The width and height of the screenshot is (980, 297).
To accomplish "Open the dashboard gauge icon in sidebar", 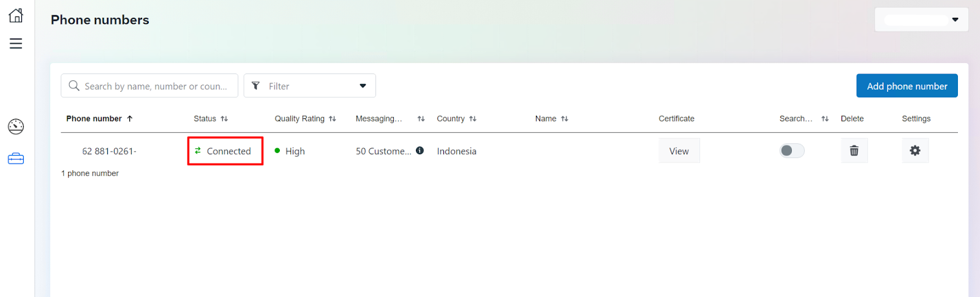I will point(16,126).
